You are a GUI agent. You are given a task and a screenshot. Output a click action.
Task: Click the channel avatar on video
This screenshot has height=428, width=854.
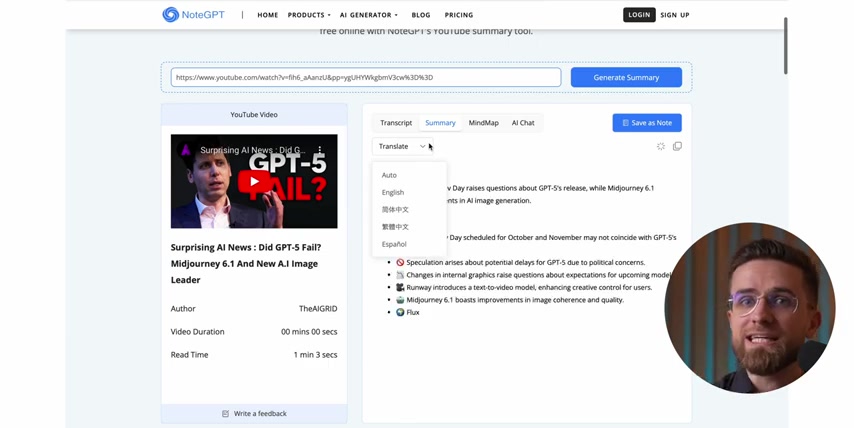(186, 150)
